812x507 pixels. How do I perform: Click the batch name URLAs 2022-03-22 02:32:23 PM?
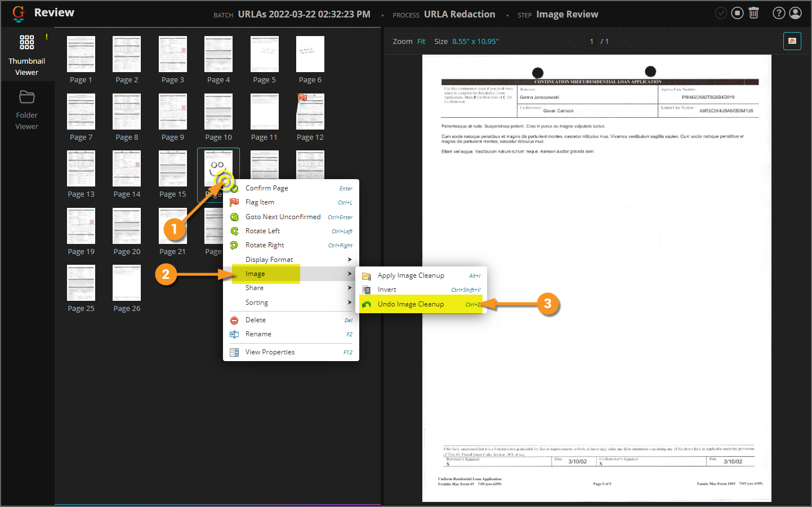304,14
